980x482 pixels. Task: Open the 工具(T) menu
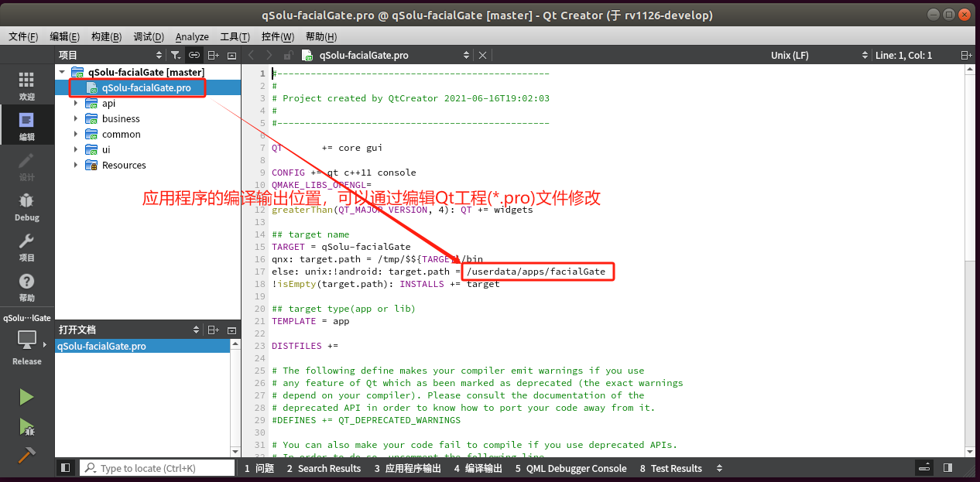235,36
